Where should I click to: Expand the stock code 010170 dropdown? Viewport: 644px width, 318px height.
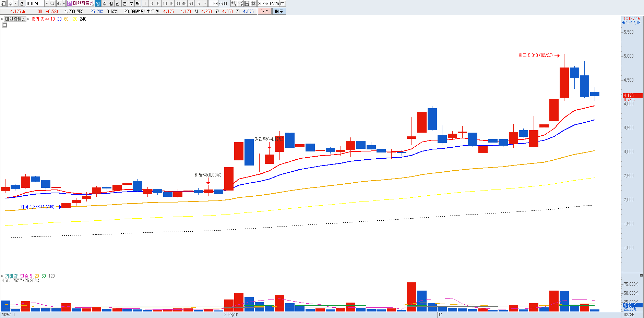(x=47, y=3)
